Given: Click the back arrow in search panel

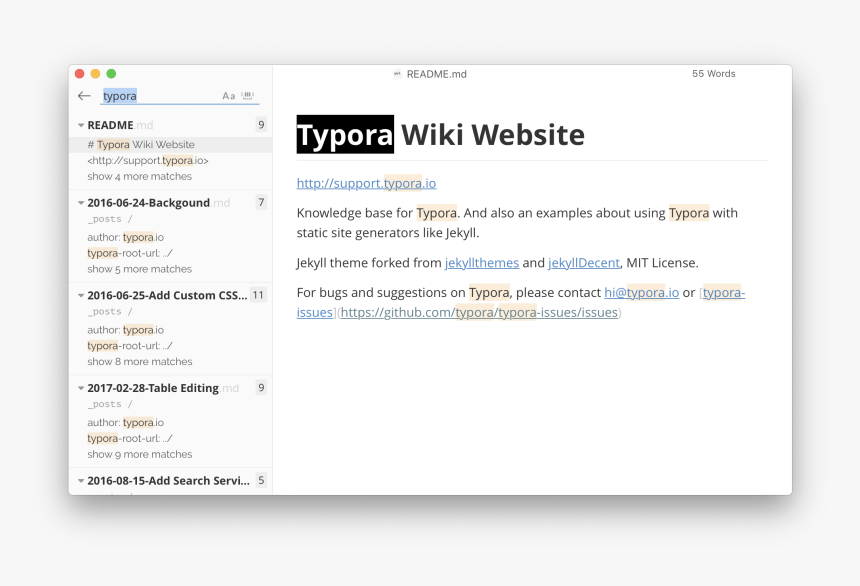Looking at the screenshot, I should pos(84,96).
